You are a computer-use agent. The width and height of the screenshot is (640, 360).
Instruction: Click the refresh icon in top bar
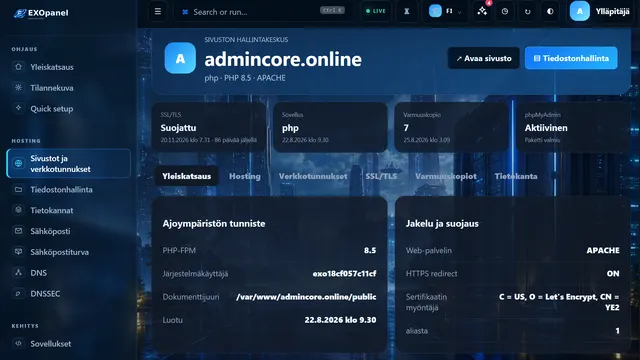(527, 11)
